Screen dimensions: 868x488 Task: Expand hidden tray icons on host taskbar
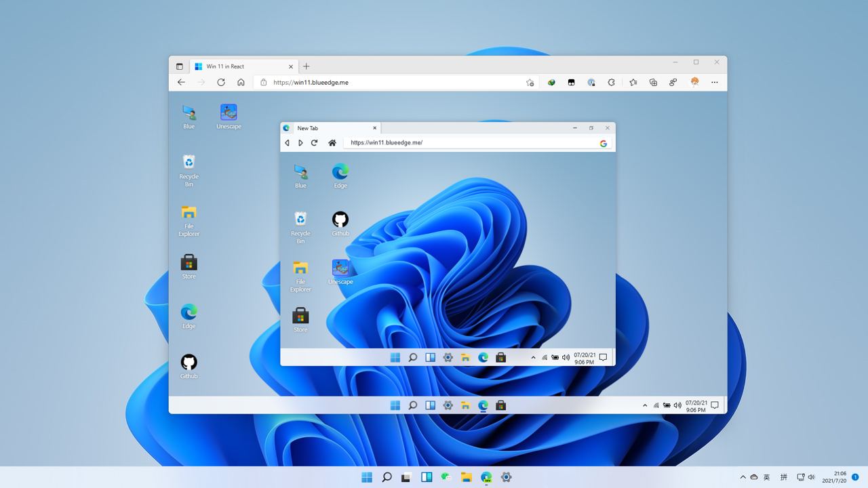coord(743,477)
